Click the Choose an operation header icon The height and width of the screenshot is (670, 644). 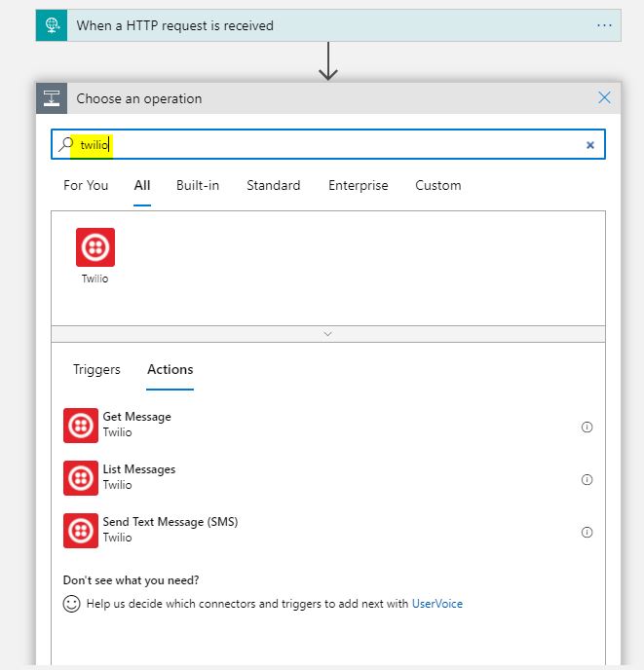pos(52,98)
